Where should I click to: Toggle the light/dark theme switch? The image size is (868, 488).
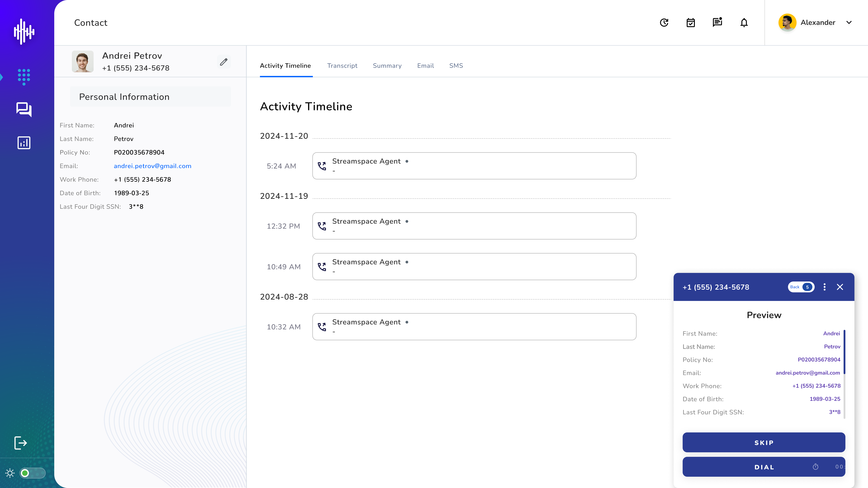click(x=32, y=473)
